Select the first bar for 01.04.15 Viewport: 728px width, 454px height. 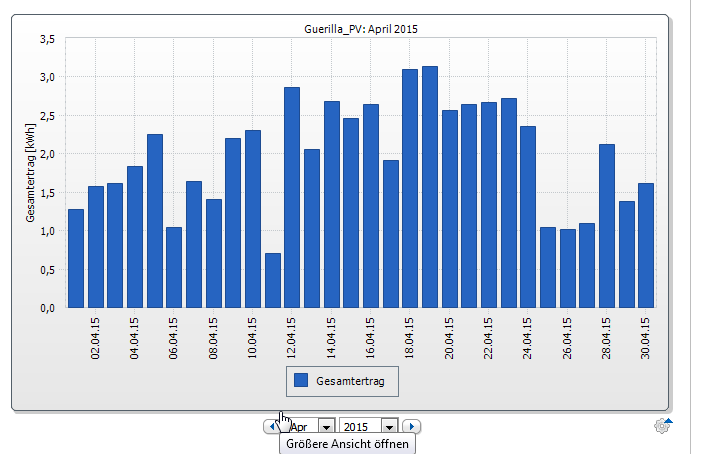76,258
